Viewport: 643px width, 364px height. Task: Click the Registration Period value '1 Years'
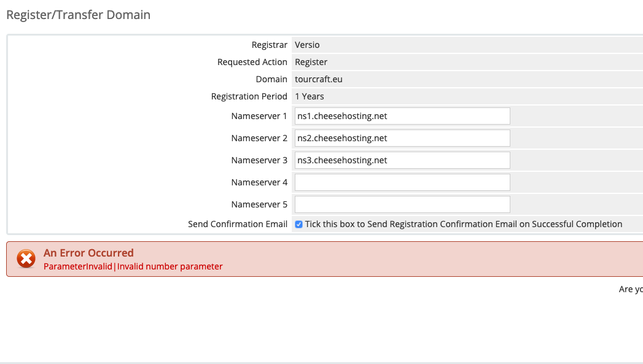pyautogui.click(x=309, y=96)
